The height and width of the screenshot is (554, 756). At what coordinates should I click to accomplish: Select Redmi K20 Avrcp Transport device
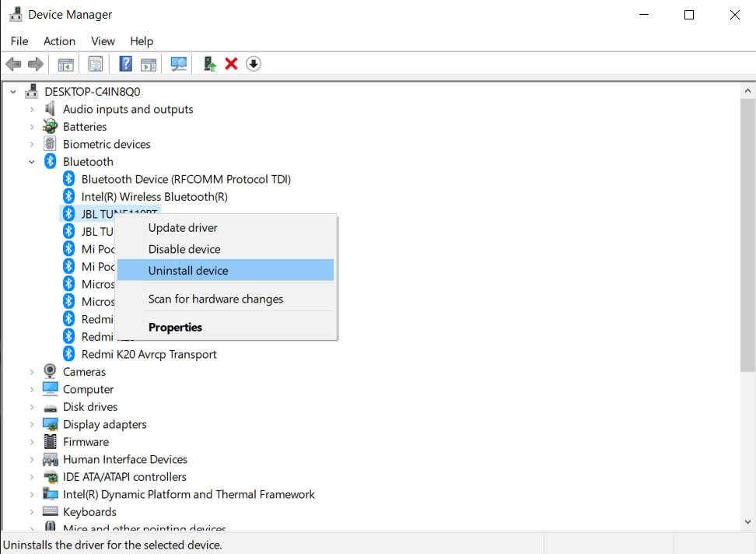tap(149, 354)
